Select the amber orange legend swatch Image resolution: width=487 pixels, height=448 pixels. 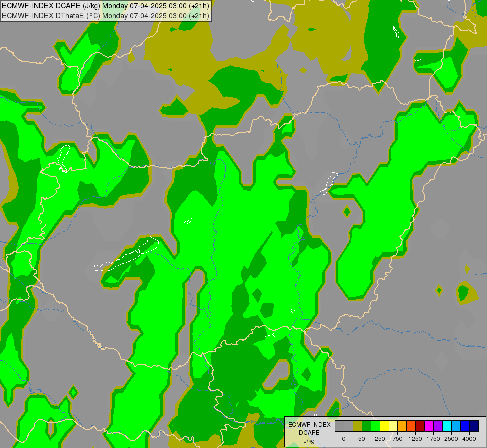click(x=402, y=426)
